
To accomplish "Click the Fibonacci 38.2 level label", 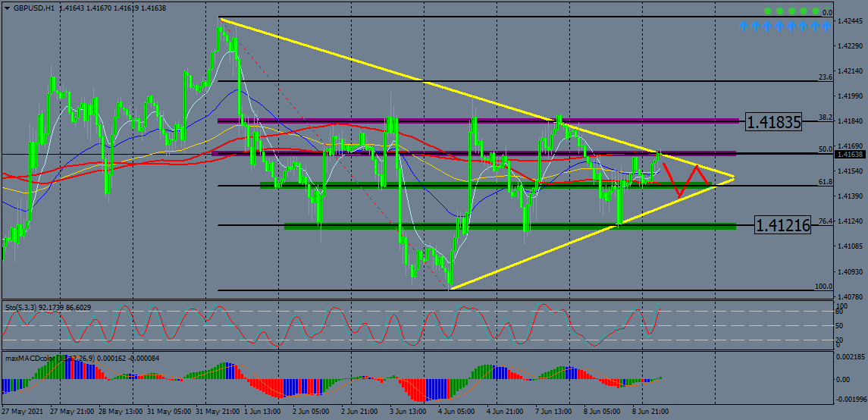I will pos(826,118).
